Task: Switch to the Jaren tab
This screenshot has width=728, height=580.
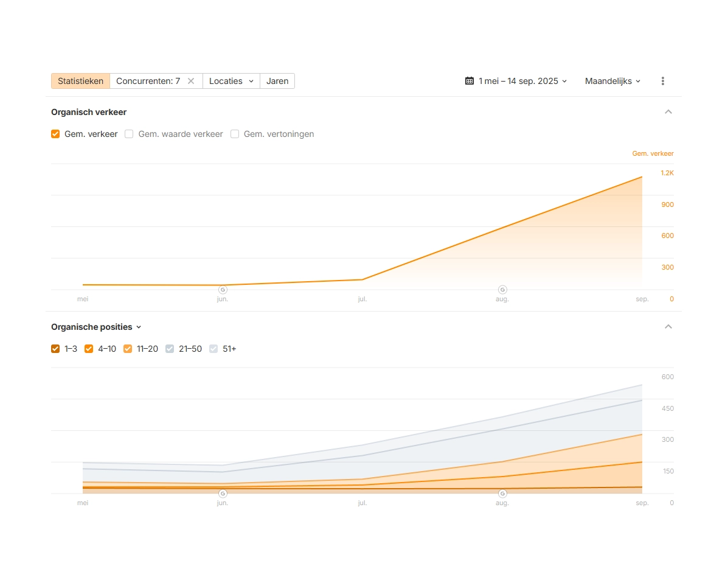Action: pyautogui.click(x=277, y=81)
